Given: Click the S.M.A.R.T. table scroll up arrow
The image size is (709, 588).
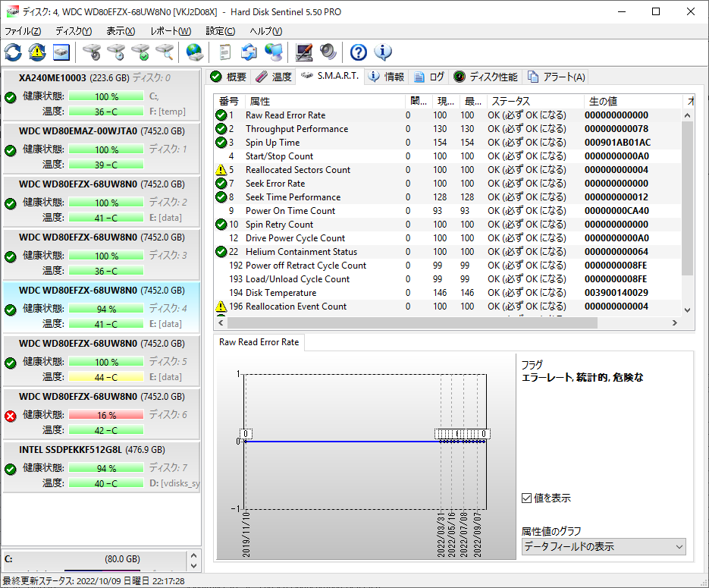Looking at the screenshot, I should 687,115.
